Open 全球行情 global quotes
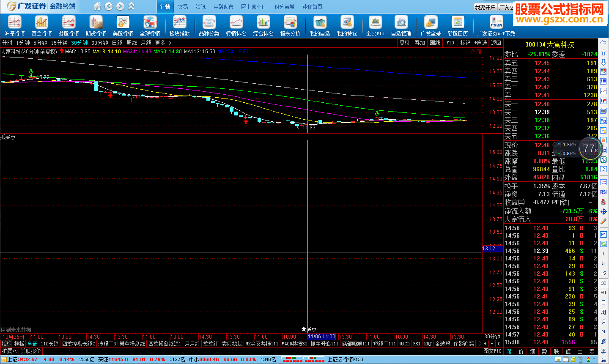Image resolution: width=609 pixels, height=364 pixels. click(150, 26)
